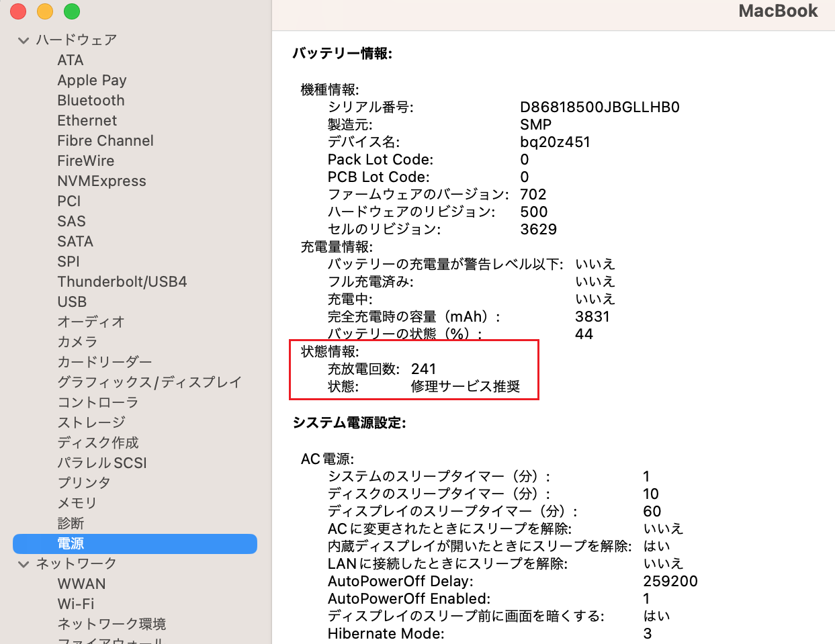Open the PCI section
Viewport: 835px width, 644px height.
click(69, 201)
